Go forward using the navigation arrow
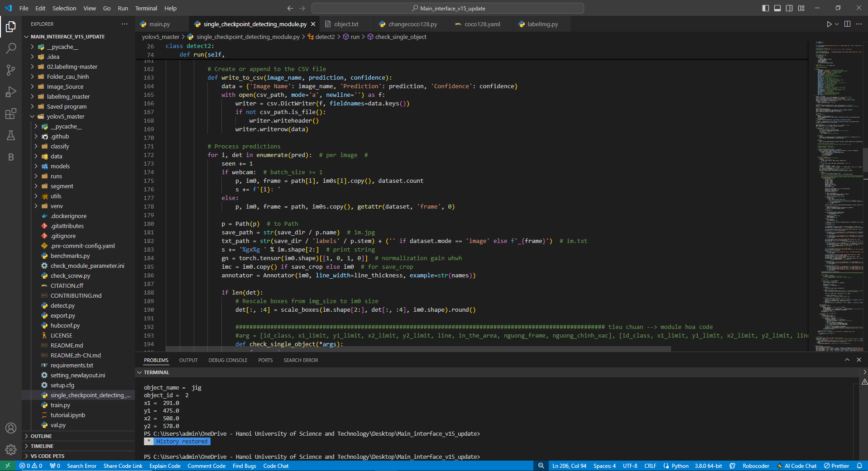Screen dimensions: 868x471 coord(302,8)
